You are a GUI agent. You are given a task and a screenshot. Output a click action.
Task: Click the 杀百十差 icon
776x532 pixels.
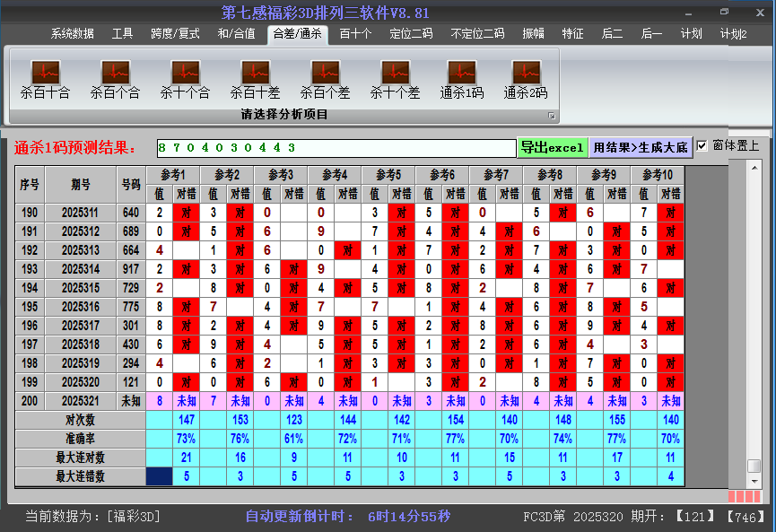coord(255,73)
